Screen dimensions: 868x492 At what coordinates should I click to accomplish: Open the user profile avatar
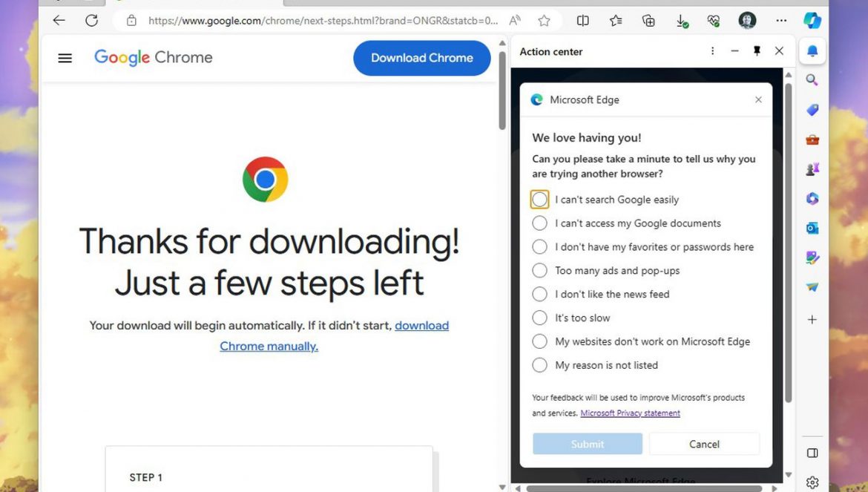[747, 21]
